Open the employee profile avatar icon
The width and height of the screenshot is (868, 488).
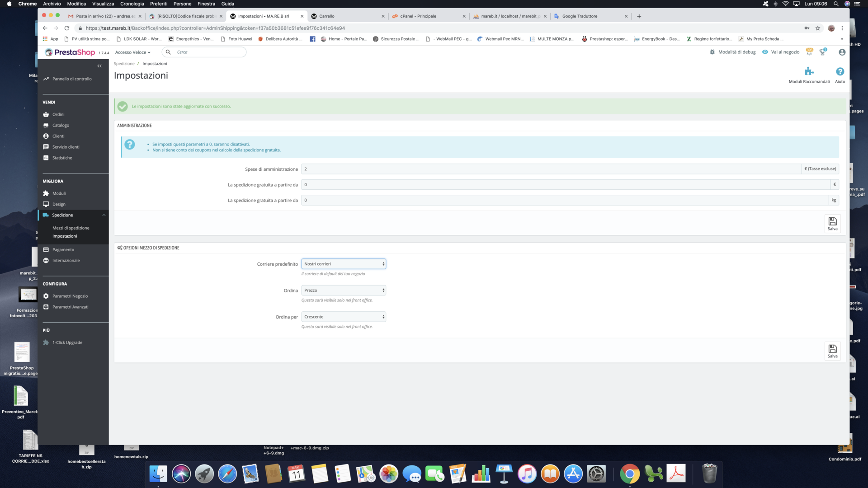coord(842,52)
